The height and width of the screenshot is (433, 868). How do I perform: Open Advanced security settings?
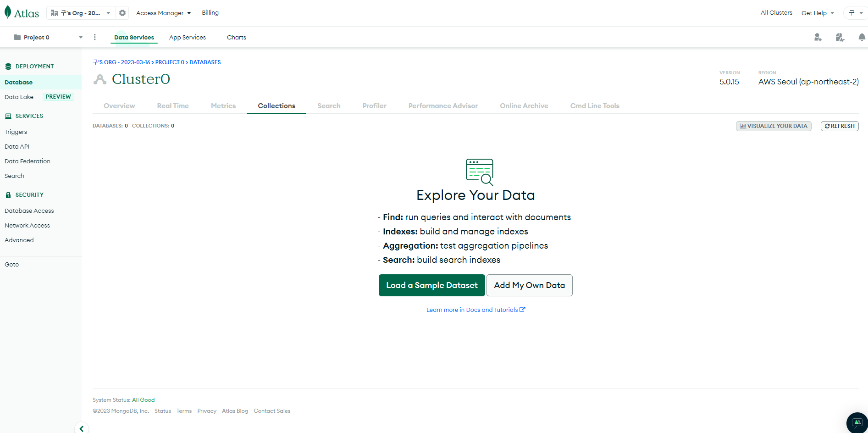19,240
